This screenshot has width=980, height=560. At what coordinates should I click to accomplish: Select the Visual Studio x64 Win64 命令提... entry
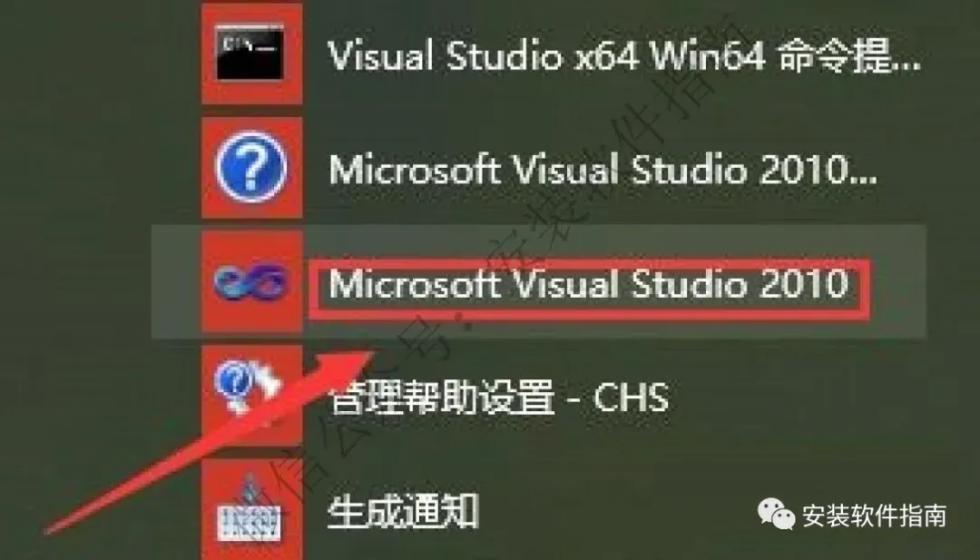[x=623, y=57]
